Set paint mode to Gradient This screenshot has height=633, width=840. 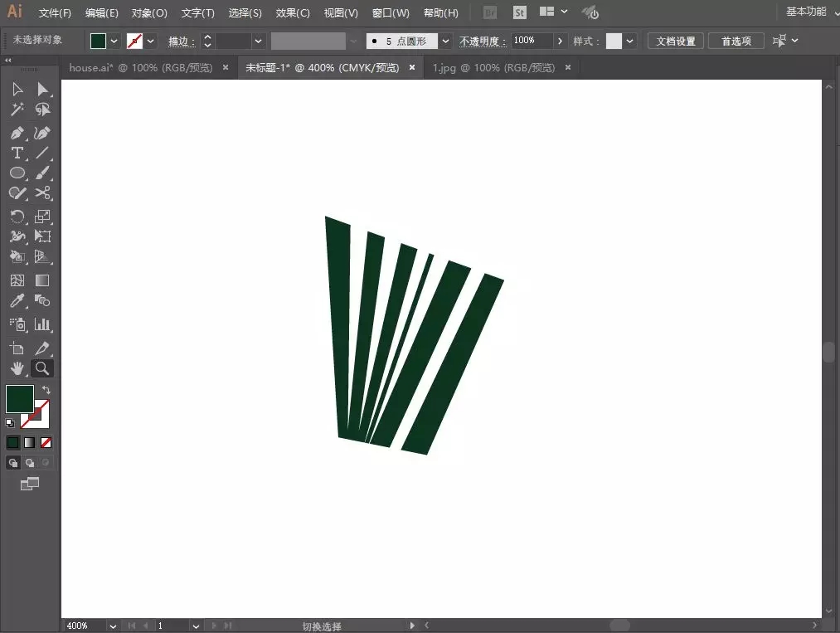click(x=30, y=442)
